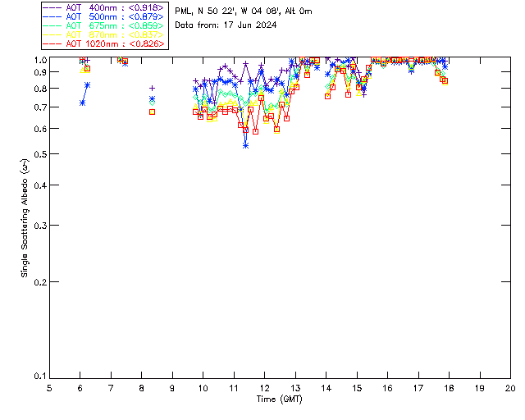This screenshot has height=420, width=525.
Task: Click the y-axis tick label 1.0
Action: (40, 60)
